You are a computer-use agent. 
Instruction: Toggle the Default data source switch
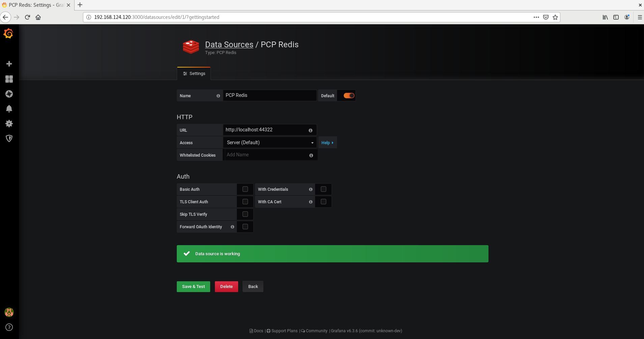click(x=349, y=96)
